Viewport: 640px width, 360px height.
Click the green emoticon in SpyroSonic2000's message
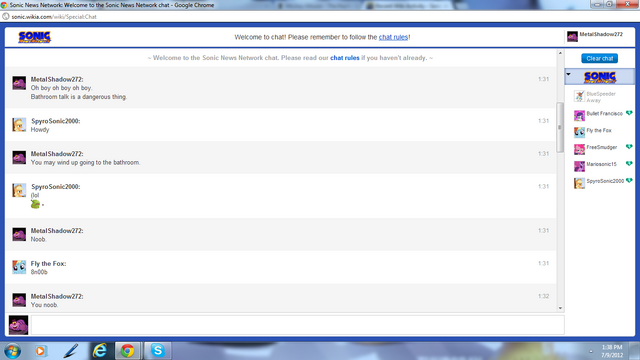coord(36,204)
